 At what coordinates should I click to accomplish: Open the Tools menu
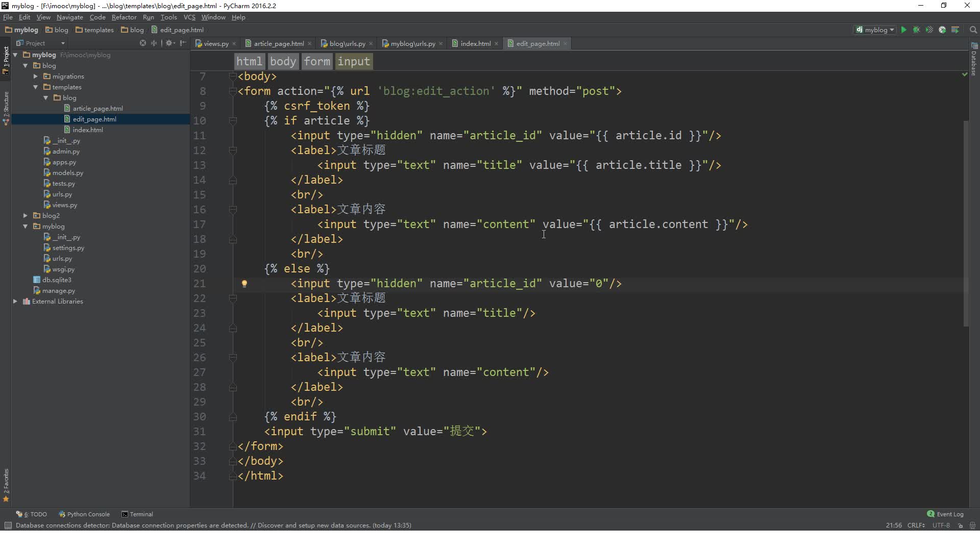pyautogui.click(x=168, y=17)
